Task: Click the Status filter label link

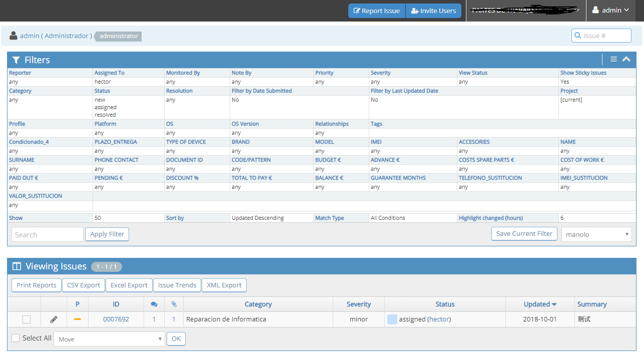Action: pyautogui.click(x=102, y=91)
